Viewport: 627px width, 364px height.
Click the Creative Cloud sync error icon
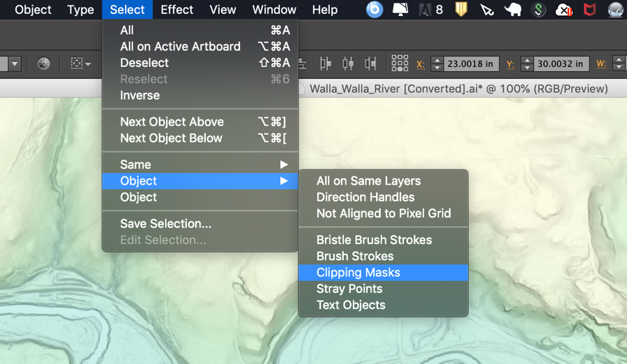click(564, 9)
